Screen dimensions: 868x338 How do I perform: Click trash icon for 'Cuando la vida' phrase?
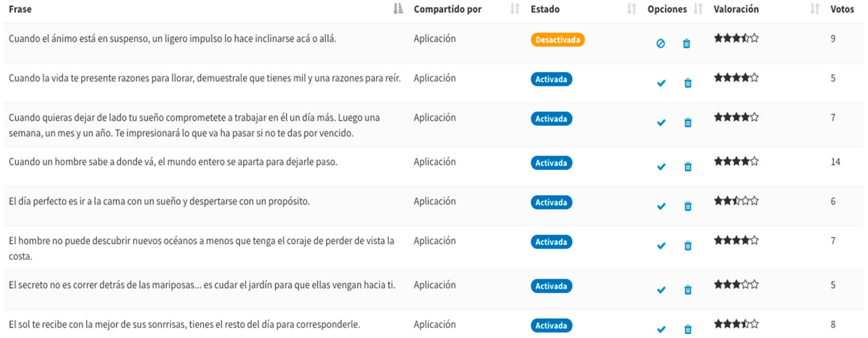tap(688, 83)
